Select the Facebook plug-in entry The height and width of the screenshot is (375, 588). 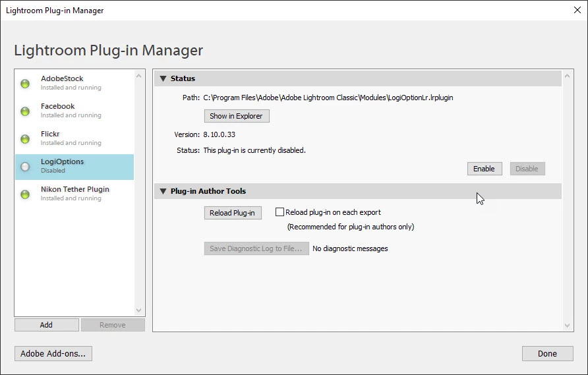(74, 111)
